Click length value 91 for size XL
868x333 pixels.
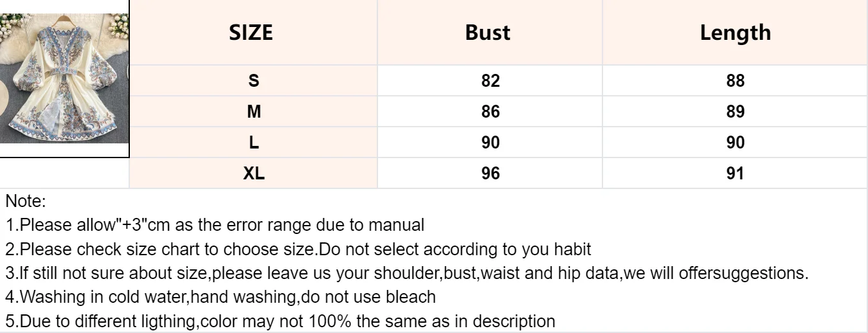(x=735, y=174)
